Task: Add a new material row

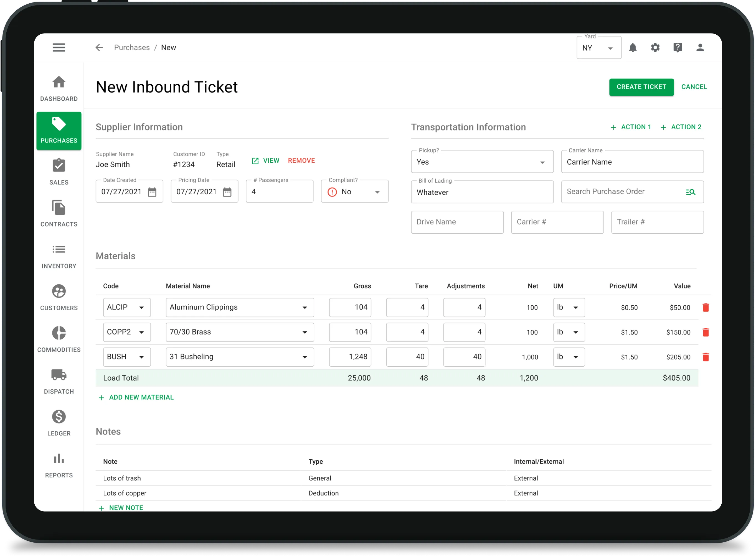Action: (x=136, y=397)
